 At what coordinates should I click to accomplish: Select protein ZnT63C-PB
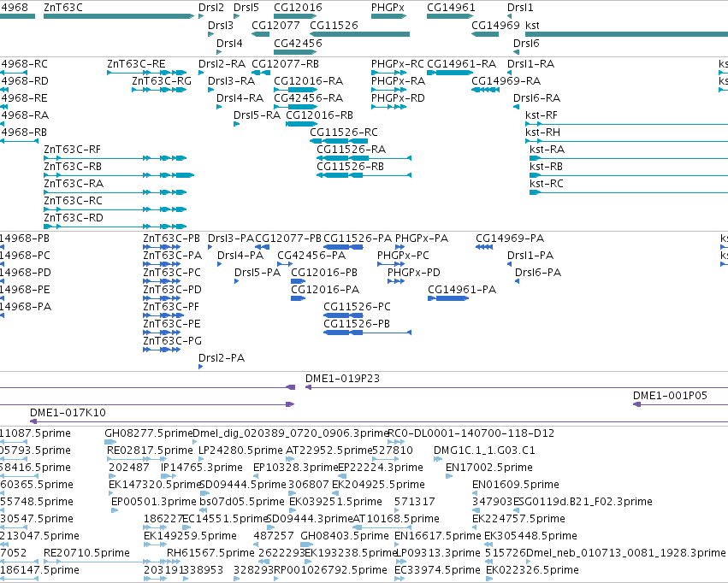tap(171, 238)
